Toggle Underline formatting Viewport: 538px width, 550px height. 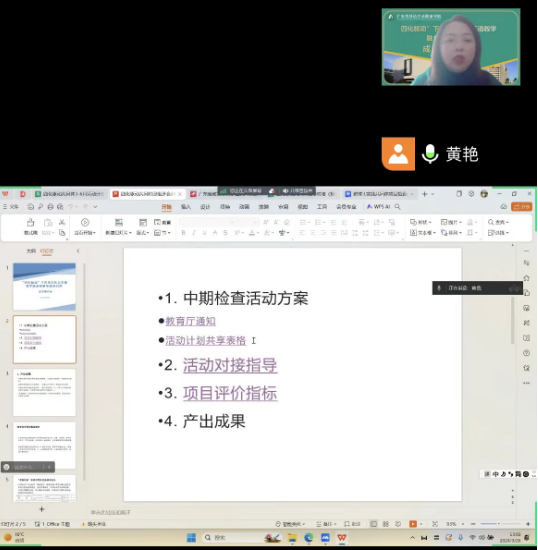204,233
